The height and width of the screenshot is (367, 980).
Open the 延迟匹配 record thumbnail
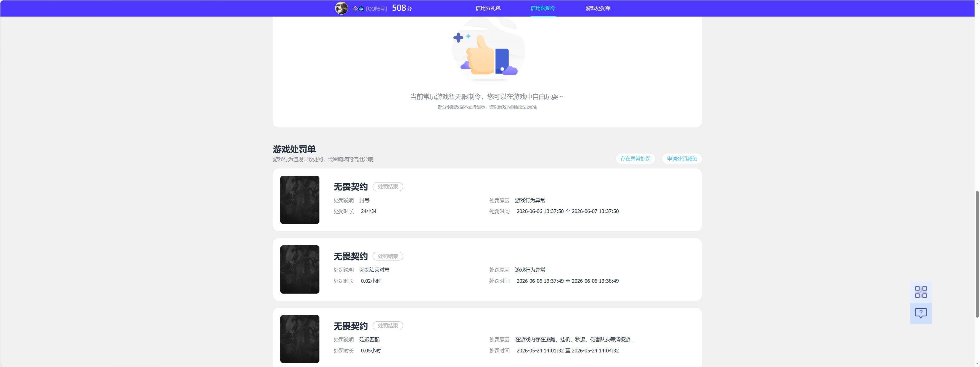(x=300, y=339)
